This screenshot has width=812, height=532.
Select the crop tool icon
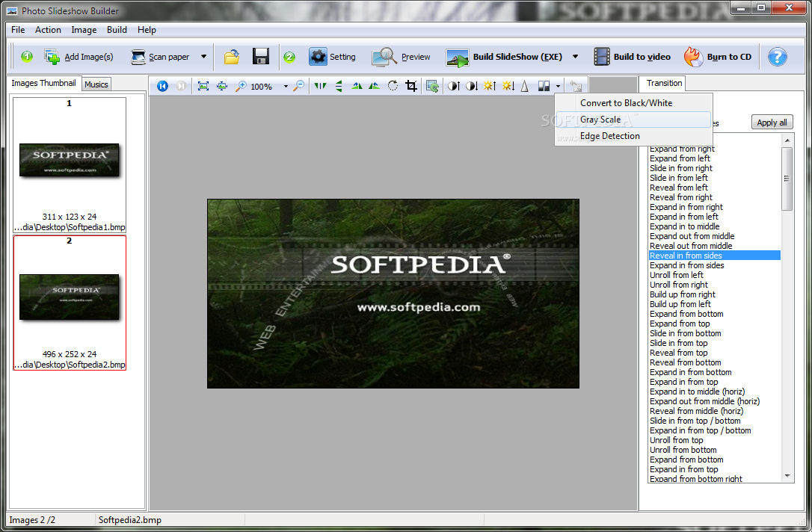411,86
